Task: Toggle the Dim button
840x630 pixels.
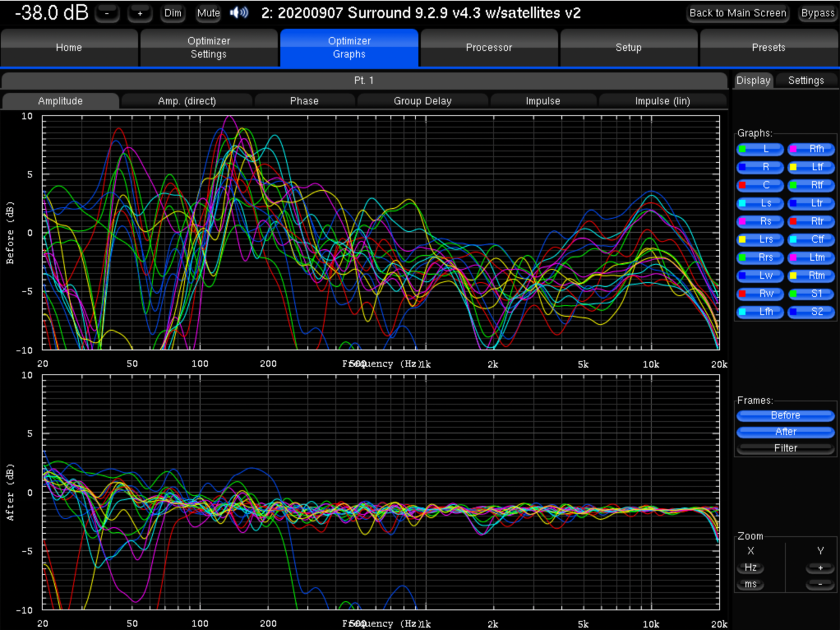Action: click(x=173, y=13)
